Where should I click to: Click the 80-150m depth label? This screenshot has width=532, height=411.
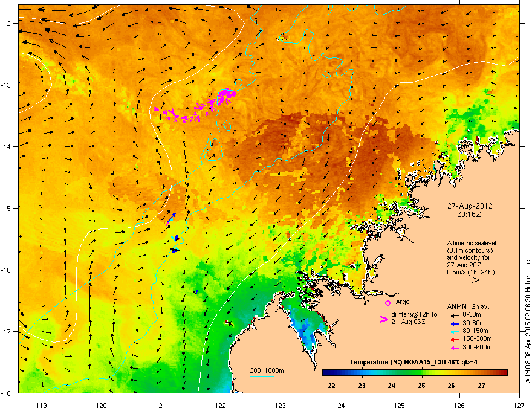475,331
